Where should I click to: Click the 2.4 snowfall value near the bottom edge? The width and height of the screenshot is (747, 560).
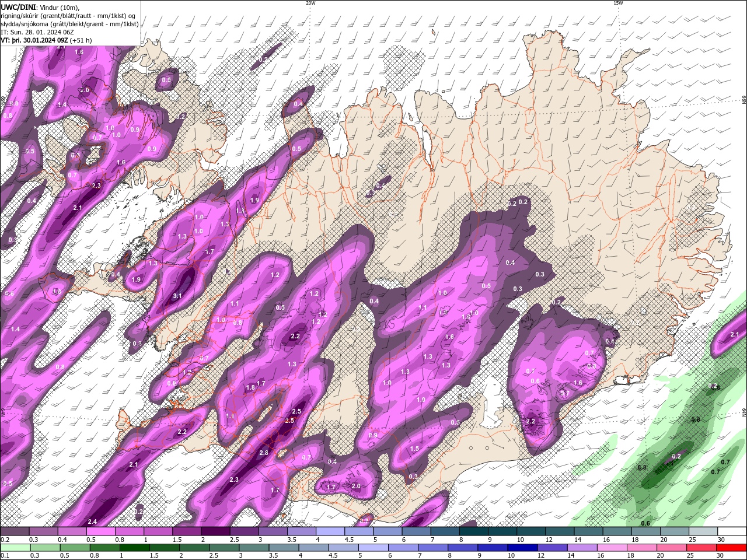[92, 521]
